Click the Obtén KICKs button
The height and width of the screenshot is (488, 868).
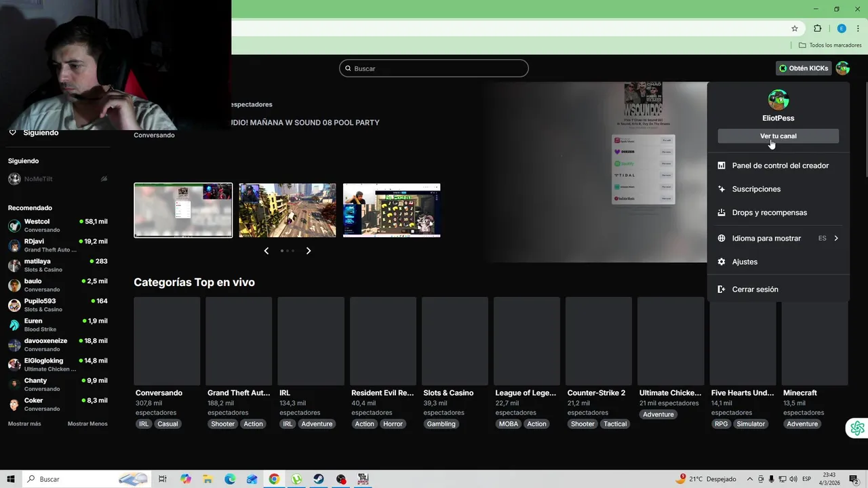(804, 68)
